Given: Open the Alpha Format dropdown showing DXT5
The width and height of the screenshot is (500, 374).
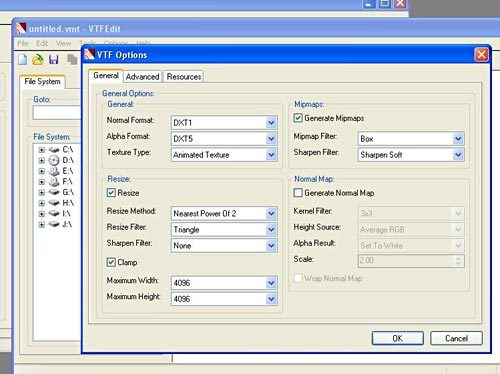Looking at the screenshot, I should (224, 139).
